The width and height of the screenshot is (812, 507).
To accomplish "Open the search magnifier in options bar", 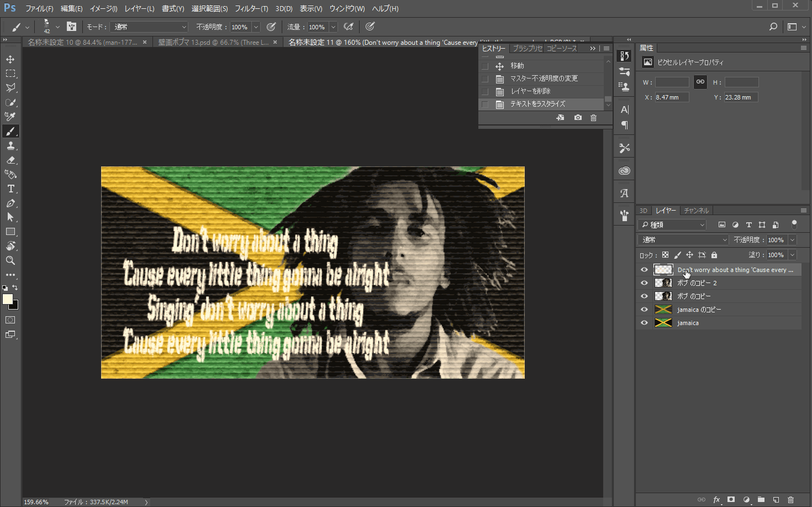I will (x=773, y=27).
